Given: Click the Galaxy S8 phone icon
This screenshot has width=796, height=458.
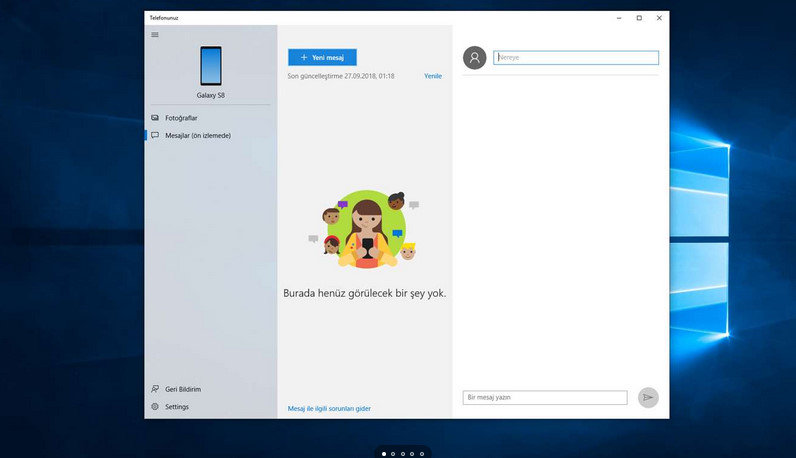Looking at the screenshot, I should [x=211, y=66].
